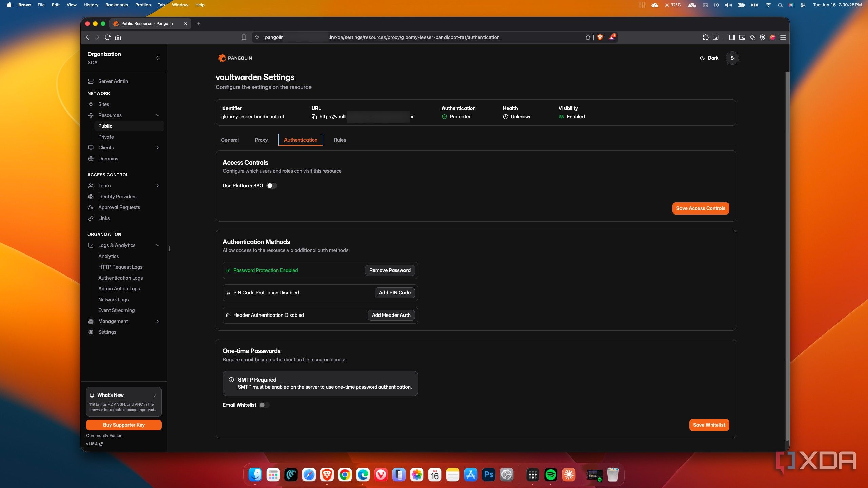Open Spotify from the Dock
Image resolution: width=868 pixels, height=488 pixels.
550,475
